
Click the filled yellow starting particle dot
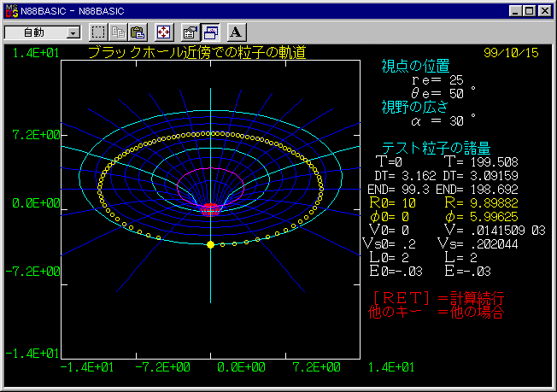pyautogui.click(x=210, y=245)
